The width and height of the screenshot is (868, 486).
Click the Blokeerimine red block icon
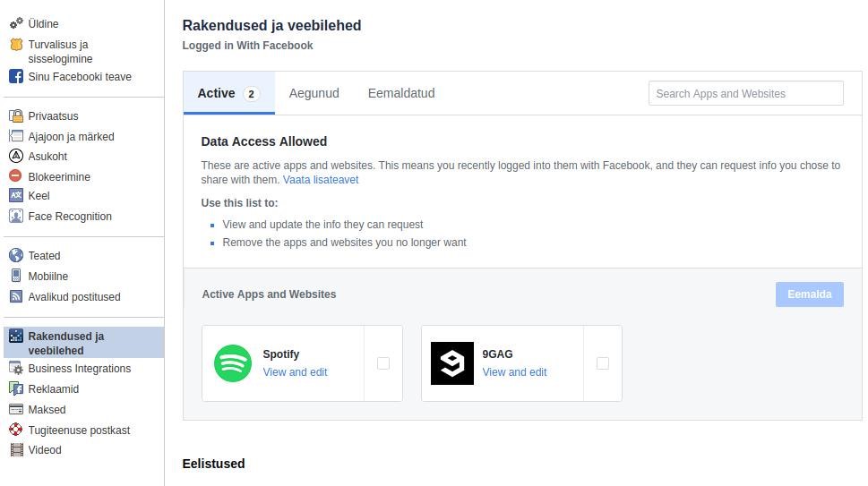pyautogui.click(x=15, y=175)
